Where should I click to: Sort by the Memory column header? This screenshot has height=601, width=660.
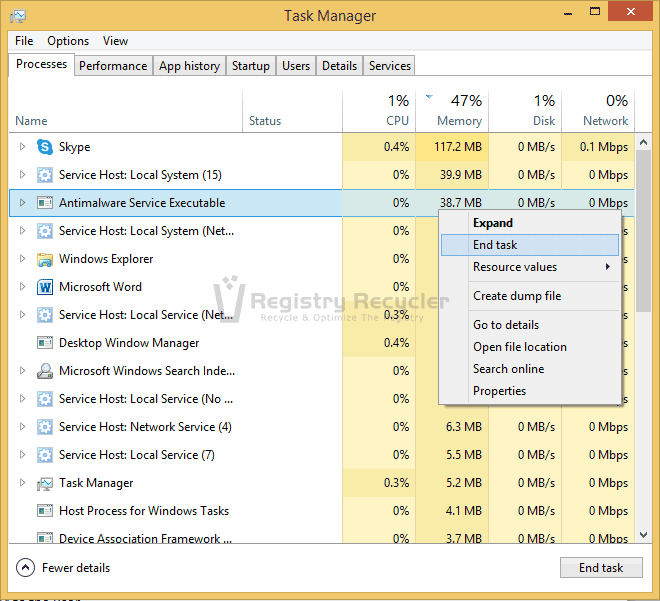click(x=452, y=112)
